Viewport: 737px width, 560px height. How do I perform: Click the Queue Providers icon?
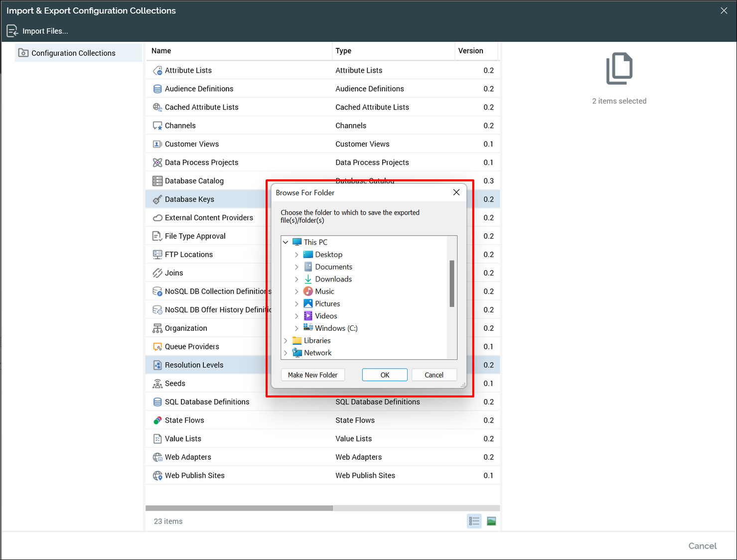pos(157,347)
